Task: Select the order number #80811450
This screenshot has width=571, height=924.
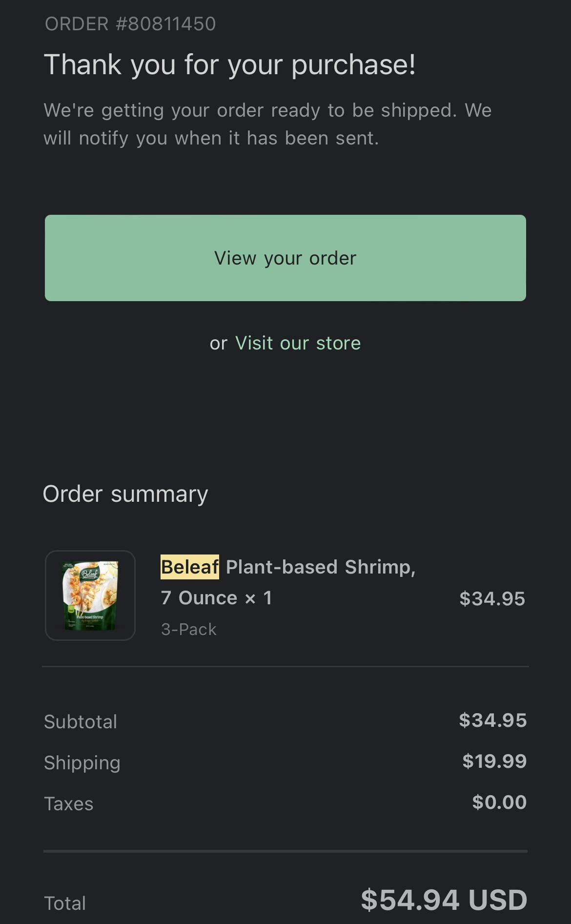Action: tap(130, 23)
